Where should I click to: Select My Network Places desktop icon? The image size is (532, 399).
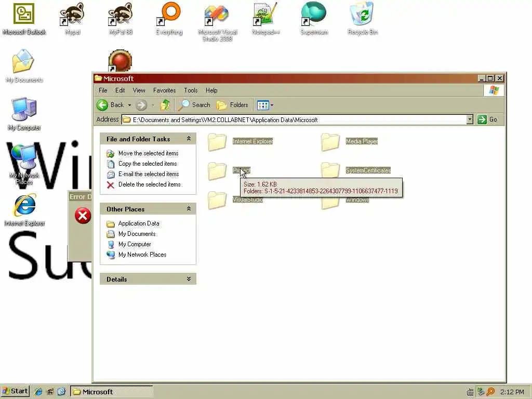[x=24, y=165]
